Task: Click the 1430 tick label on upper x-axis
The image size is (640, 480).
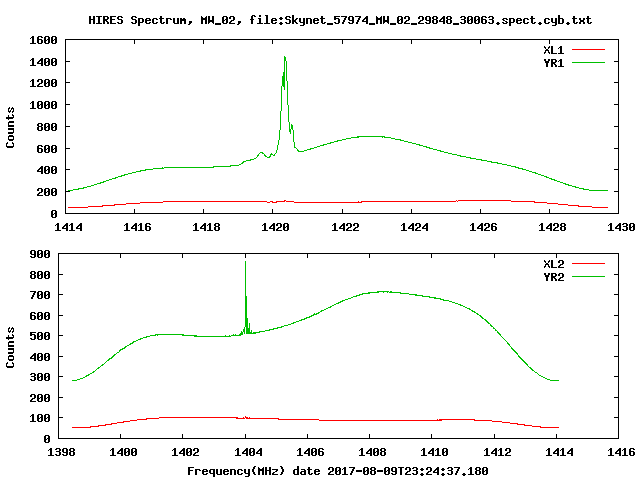Action: coord(620,227)
